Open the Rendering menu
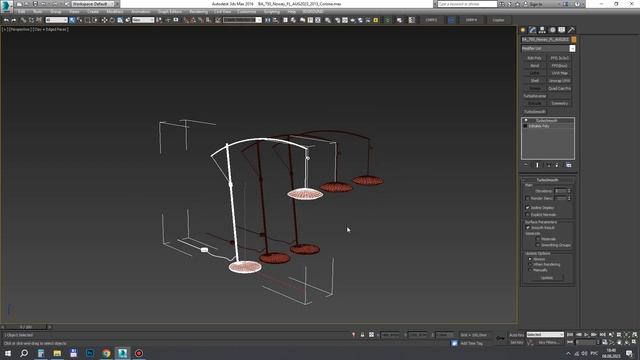The width and height of the screenshot is (640, 360). tap(198, 12)
